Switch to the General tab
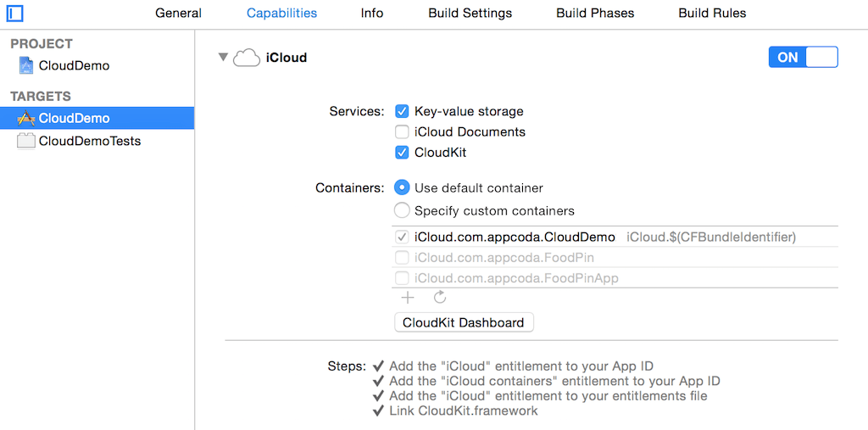 (x=178, y=14)
